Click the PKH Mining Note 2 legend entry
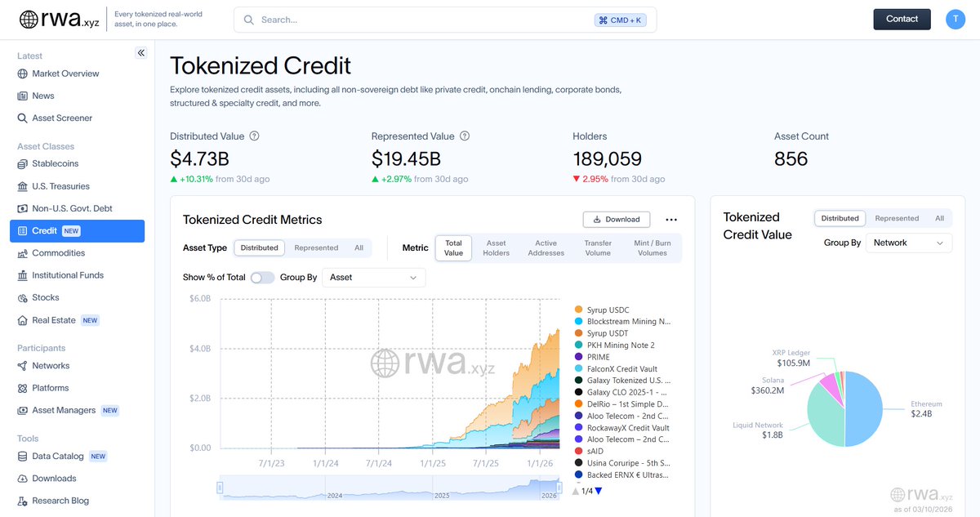Image resolution: width=980 pixels, height=517 pixels. coord(614,345)
